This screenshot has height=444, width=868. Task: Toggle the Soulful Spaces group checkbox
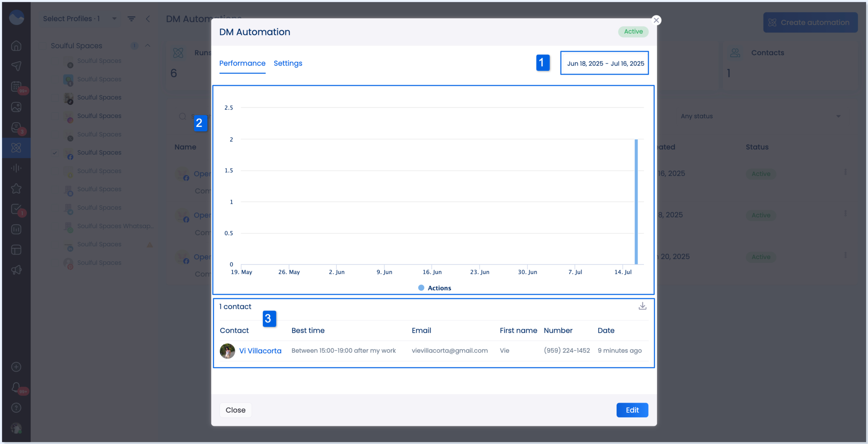click(x=43, y=46)
